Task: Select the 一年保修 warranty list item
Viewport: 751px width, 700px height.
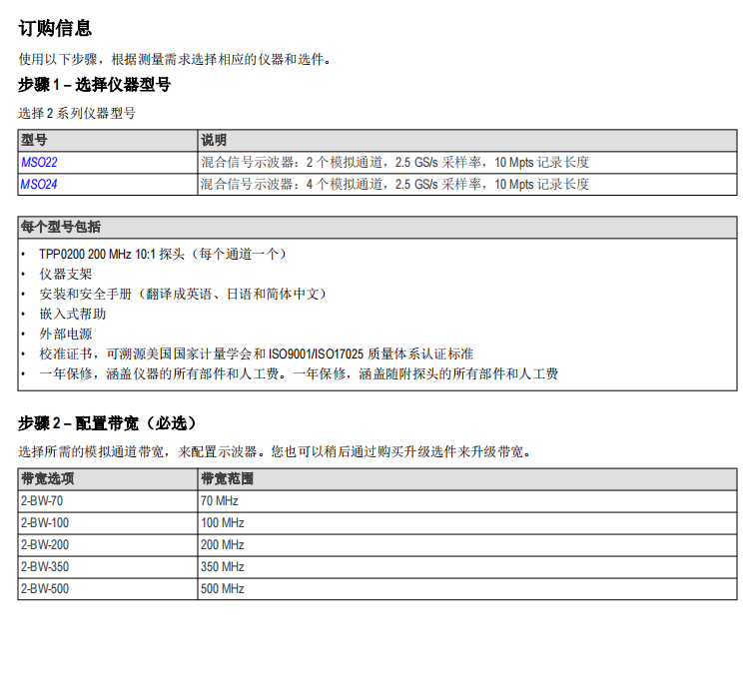Action: click(299, 373)
